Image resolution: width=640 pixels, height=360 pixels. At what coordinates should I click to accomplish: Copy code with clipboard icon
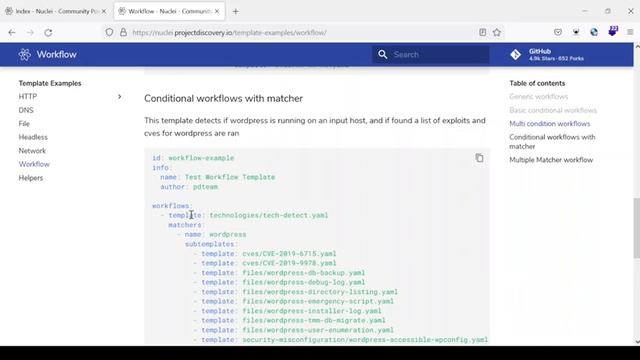click(480, 158)
